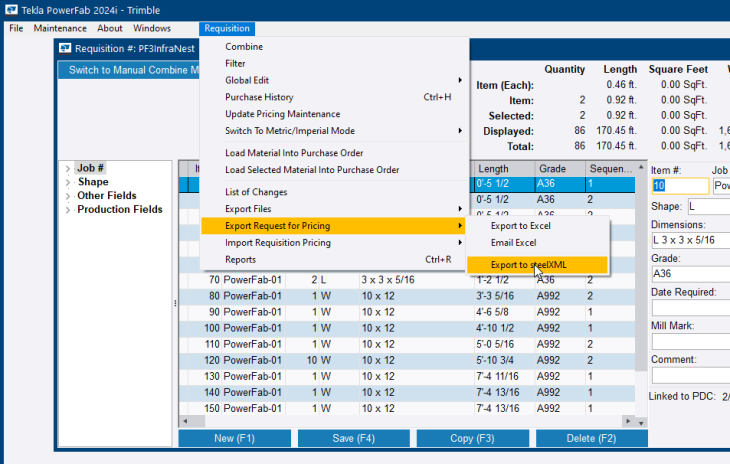Click the Save (F4) button
The width and height of the screenshot is (730, 464).
click(x=354, y=438)
